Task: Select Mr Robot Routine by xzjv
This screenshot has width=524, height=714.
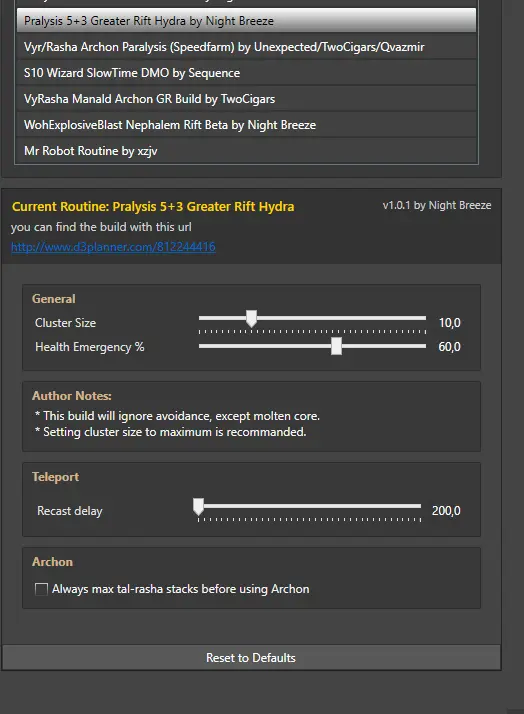Action: [x=246, y=151]
